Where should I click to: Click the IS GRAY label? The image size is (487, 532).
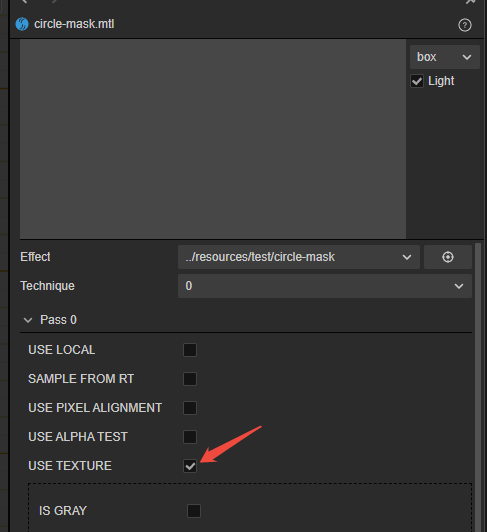(63, 511)
